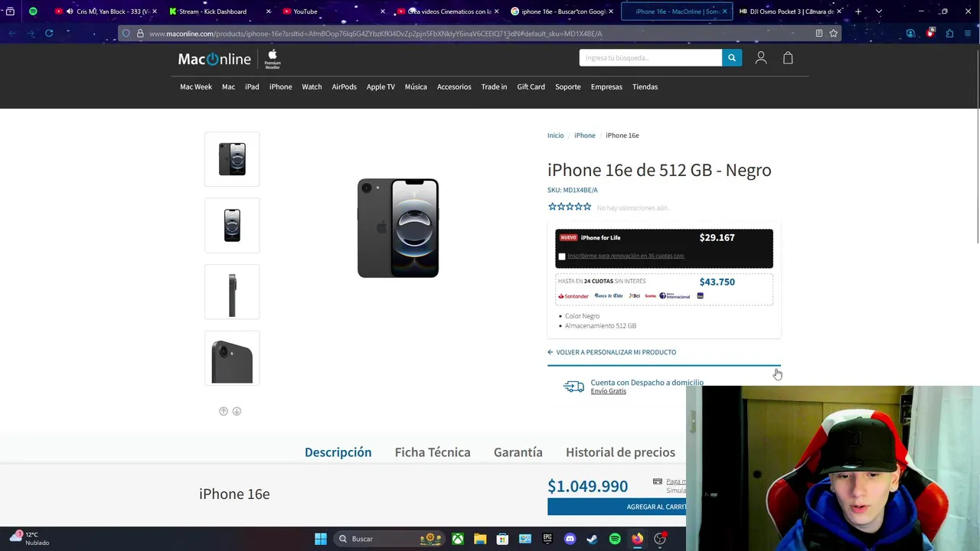980x551 pixels.
Task: Open list all tabs dropdown arrow
Action: coord(879,11)
